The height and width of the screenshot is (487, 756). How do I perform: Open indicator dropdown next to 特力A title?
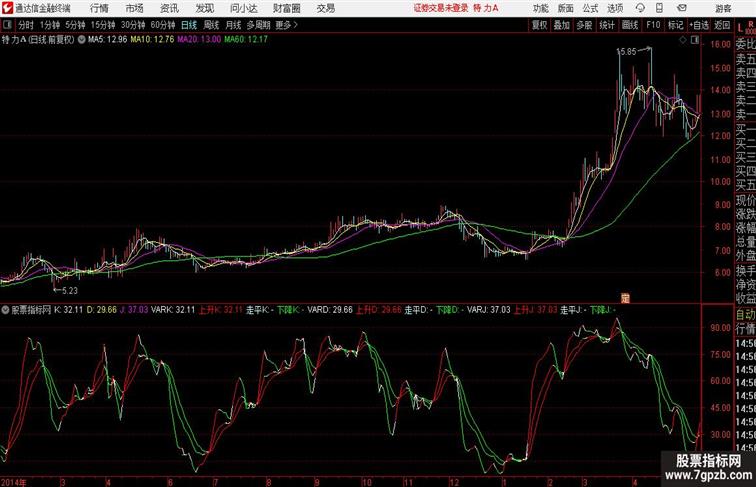(81, 40)
